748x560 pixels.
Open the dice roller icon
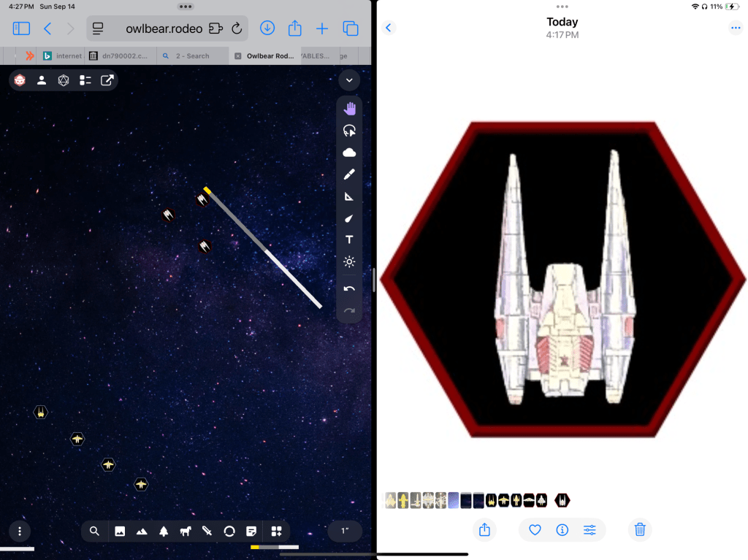tap(64, 80)
